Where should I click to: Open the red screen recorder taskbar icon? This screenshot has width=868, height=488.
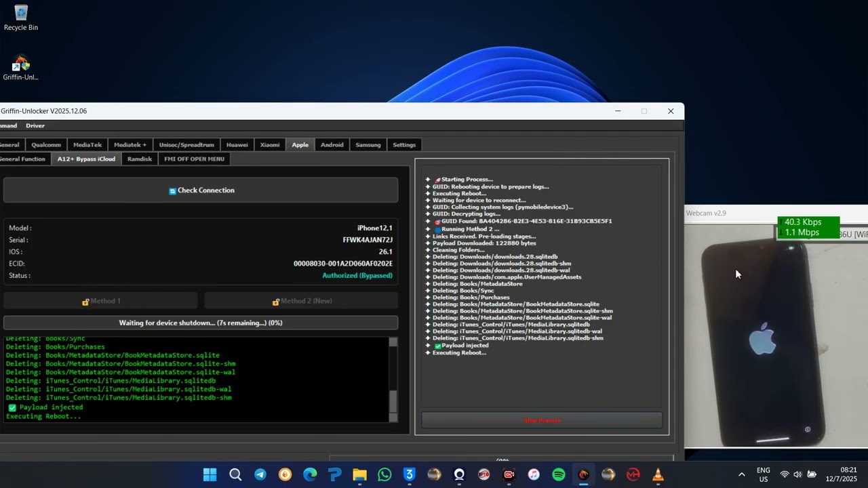coord(509,474)
